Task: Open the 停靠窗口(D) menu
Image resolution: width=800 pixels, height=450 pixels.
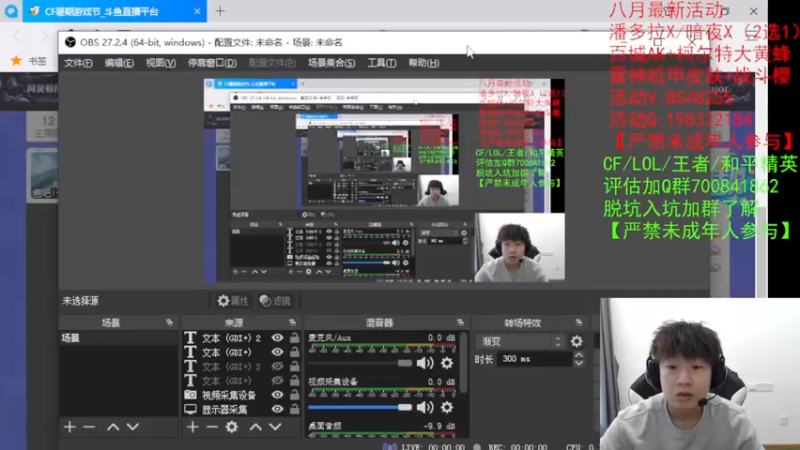Action: 212,63
